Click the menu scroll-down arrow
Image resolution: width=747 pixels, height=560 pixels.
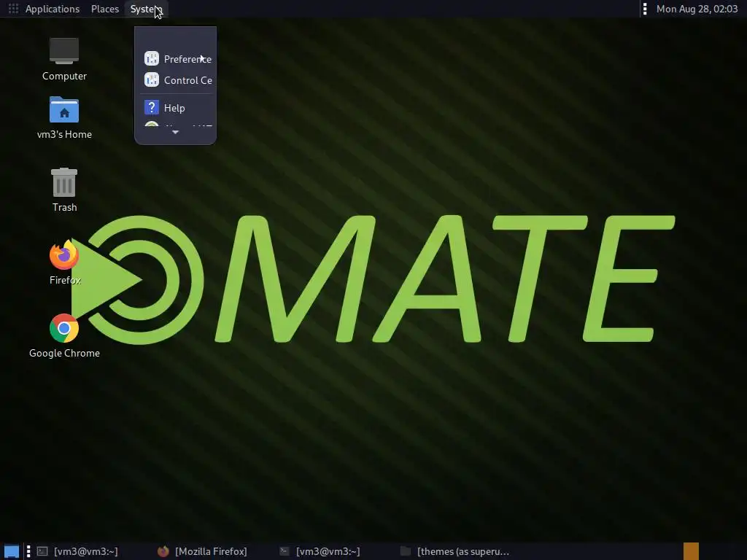point(175,133)
